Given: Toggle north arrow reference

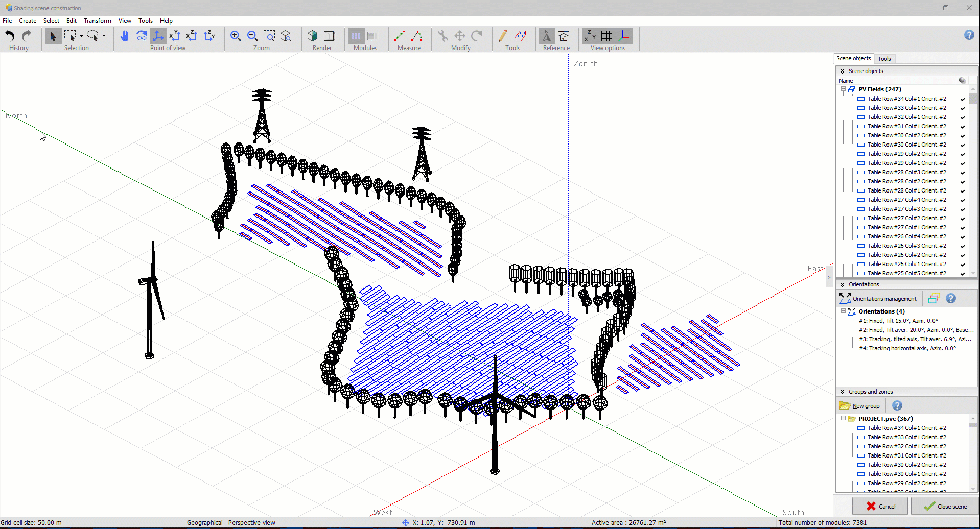Looking at the screenshot, I should click(x=547, y=36).
